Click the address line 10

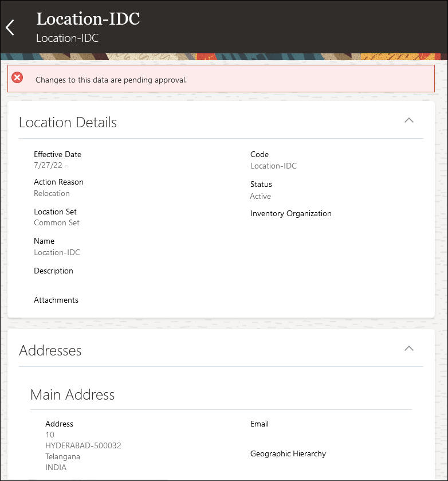pyautogui.click(x=50, y=435)
